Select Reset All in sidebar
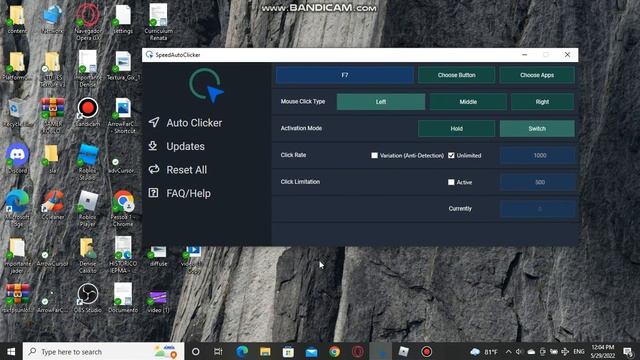This screenshot has height=360, width=640. click(x=178, y=170)
